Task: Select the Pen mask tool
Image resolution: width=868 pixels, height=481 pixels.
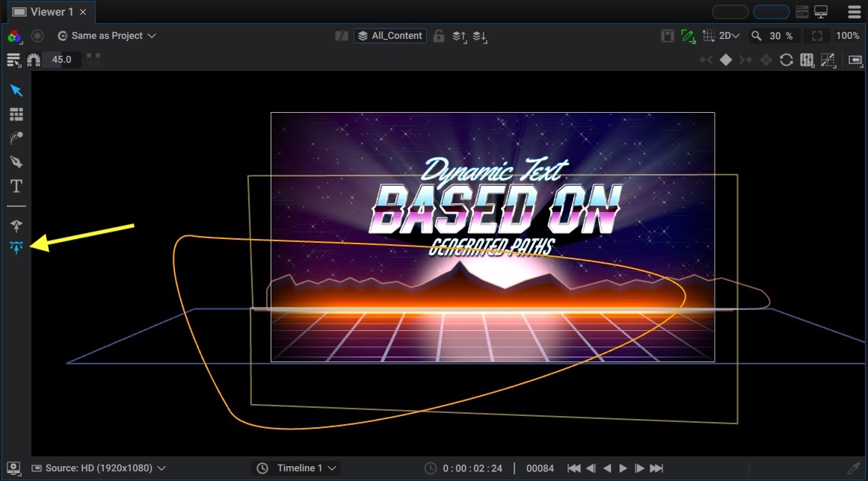Action: point(16,162)
